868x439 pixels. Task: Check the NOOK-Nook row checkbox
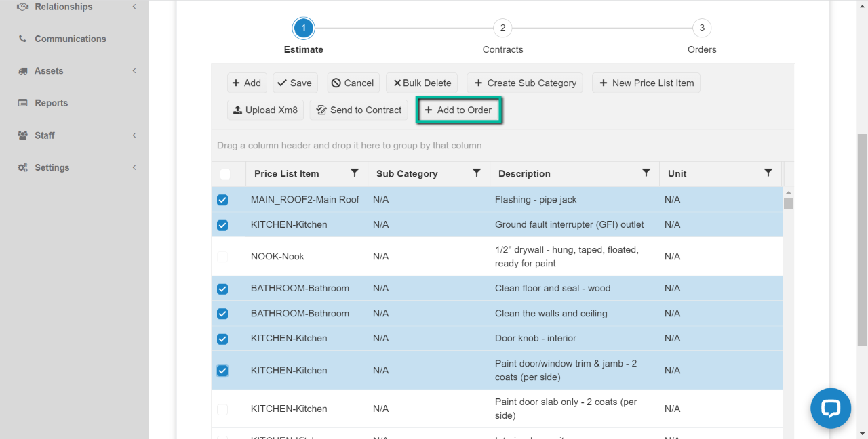(222, 257)
